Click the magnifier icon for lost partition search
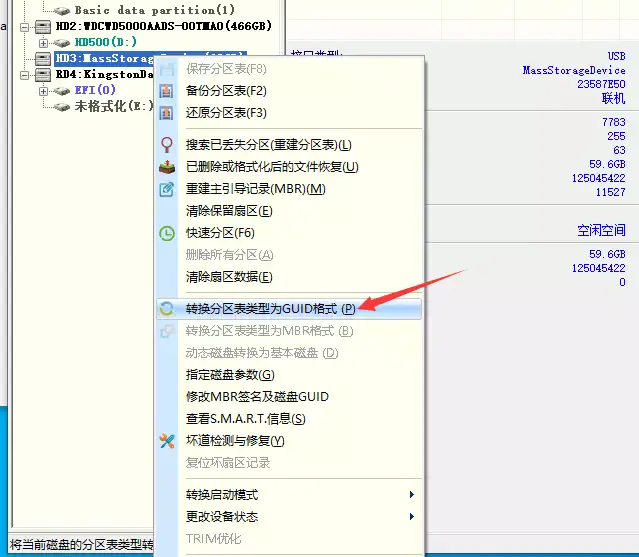 coord(167,145)
